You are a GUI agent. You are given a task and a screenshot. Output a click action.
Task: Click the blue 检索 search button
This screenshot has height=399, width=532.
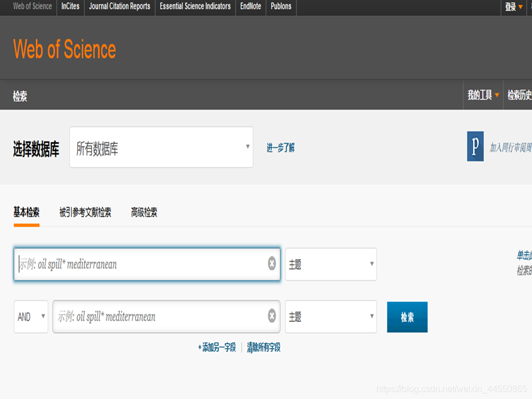click(407, 317)
